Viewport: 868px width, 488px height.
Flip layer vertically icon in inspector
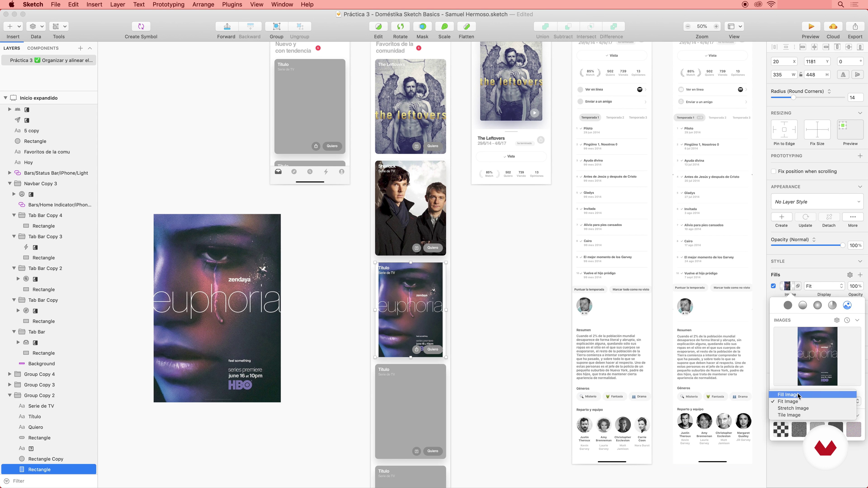click(x=858, y=74)
